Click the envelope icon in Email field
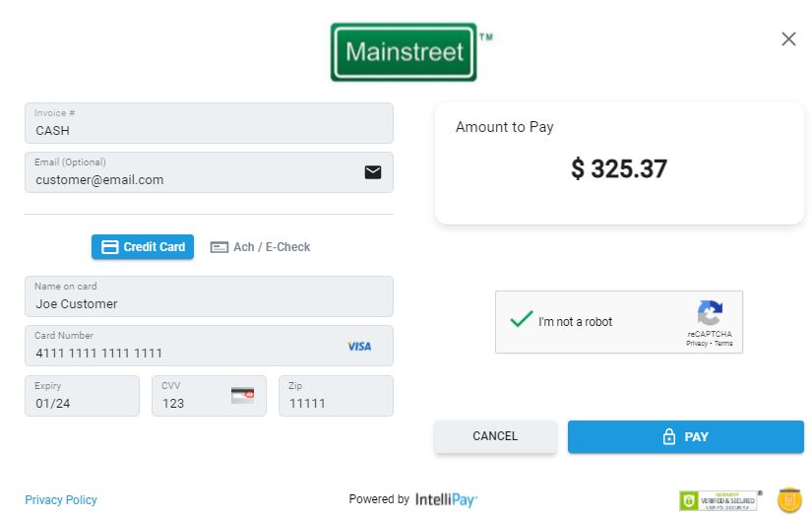The width and height of the screenshot is (812, 519). pos(373,172)
